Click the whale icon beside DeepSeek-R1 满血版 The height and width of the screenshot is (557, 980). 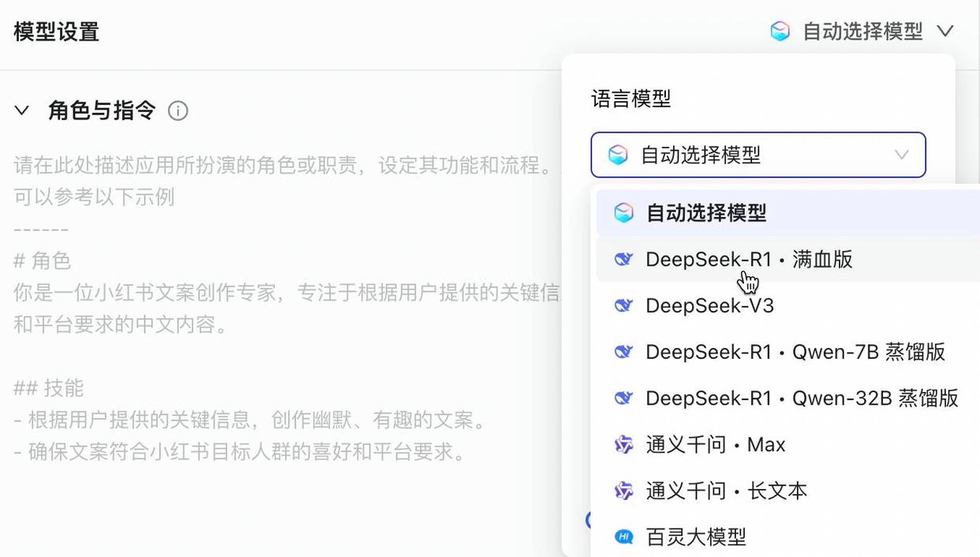624,260
